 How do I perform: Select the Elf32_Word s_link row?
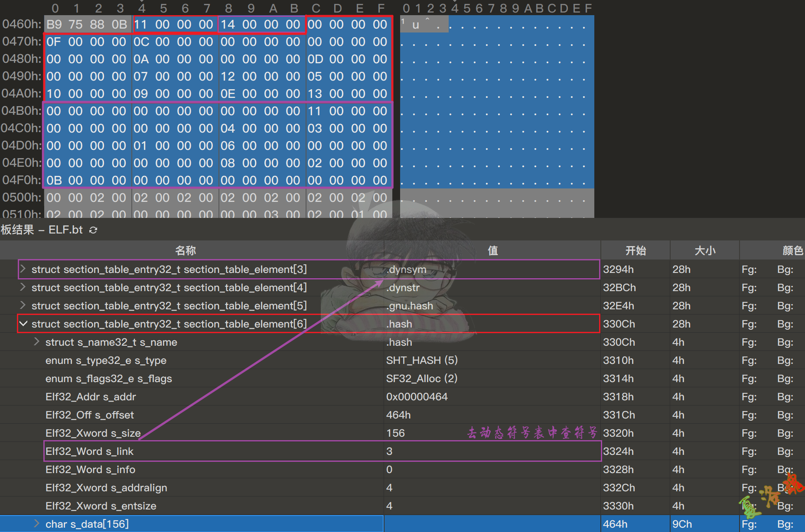click(89, 451)
